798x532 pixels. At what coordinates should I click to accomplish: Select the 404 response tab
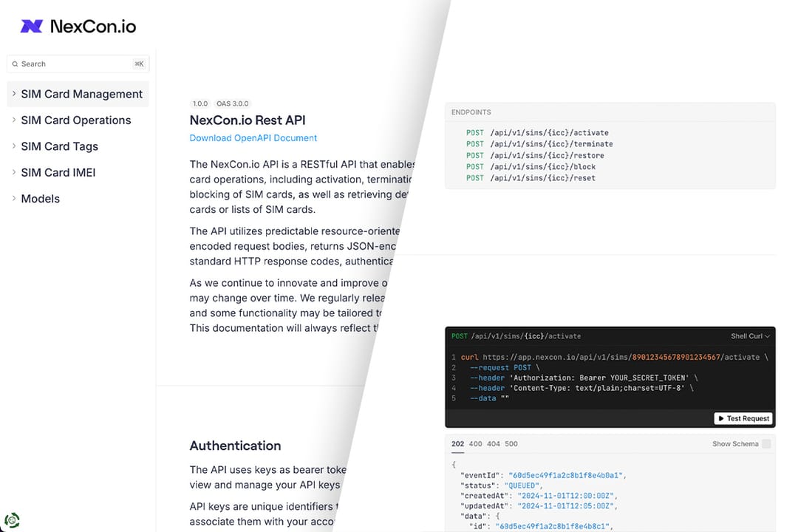[x=493, y=444]
